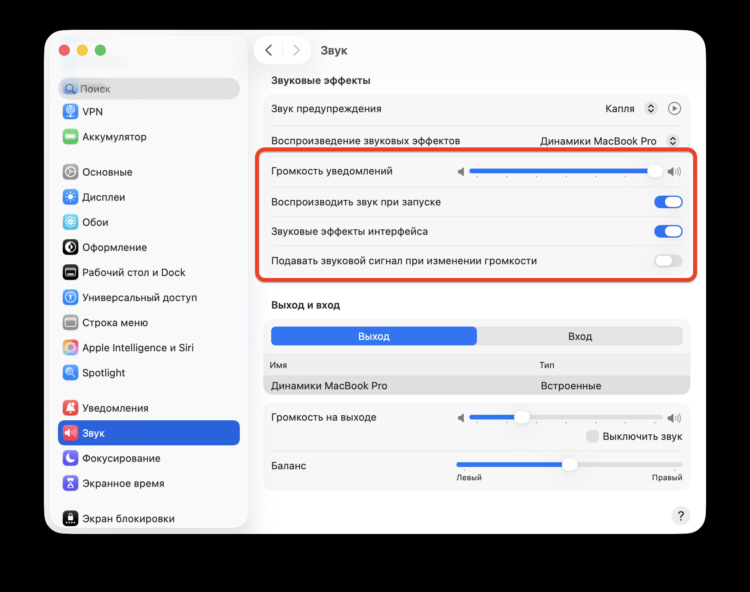
Task: Check the Выключить звук checkbox
Action: tap(593, 437)
